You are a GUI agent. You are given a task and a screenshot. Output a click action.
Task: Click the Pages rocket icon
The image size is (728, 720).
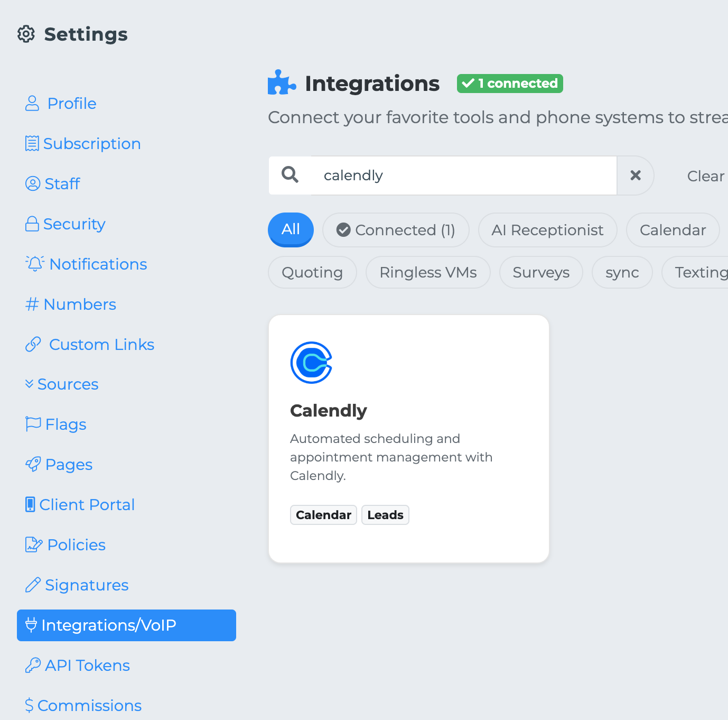33,464
